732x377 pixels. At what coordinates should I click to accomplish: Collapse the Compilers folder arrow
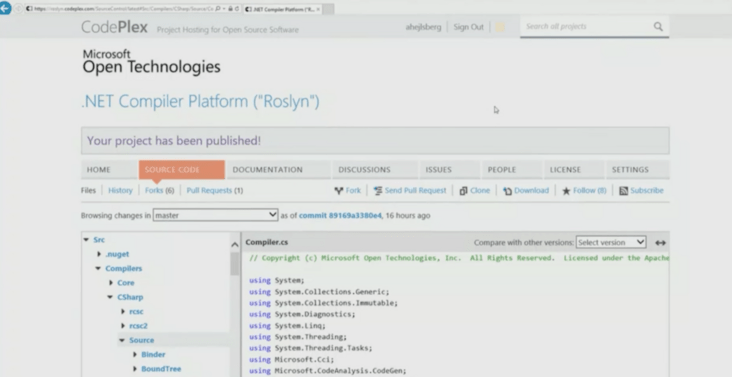(98, 269)
